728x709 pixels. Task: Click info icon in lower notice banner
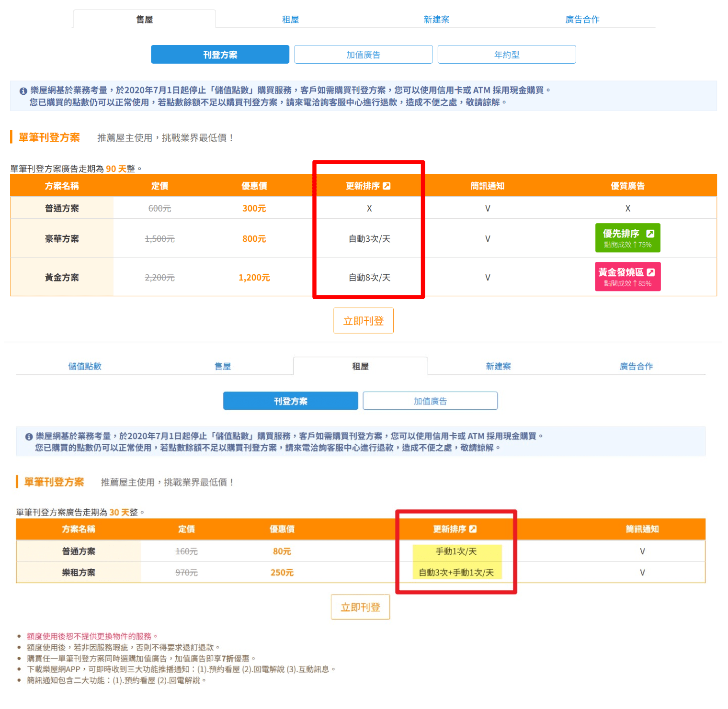[x=29, y=437]
